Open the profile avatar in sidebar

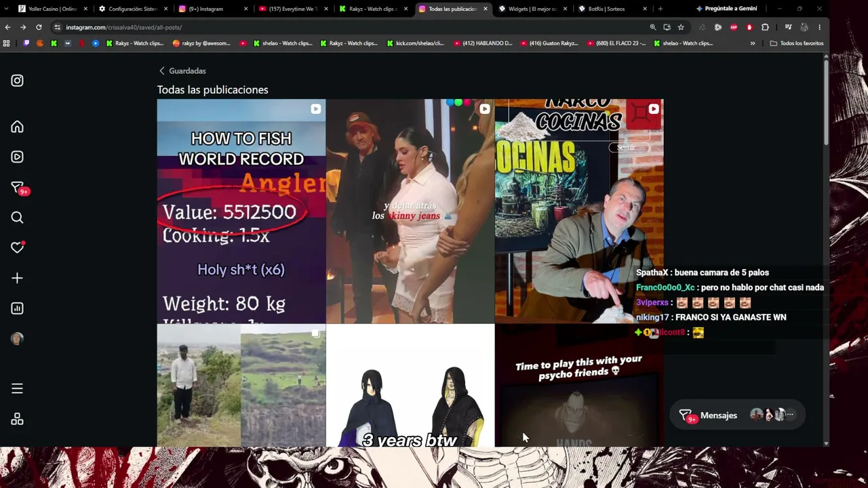(18, 339)
